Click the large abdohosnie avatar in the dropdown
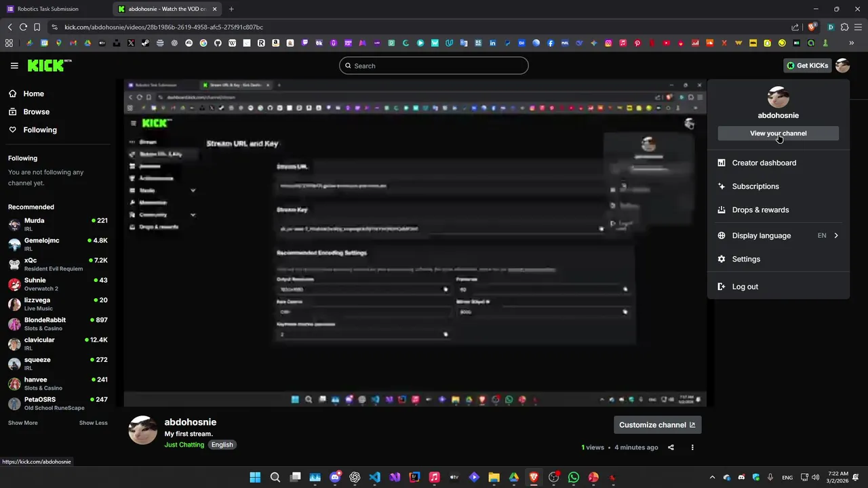This screenshot has width=868, height=488. [778, 97]
